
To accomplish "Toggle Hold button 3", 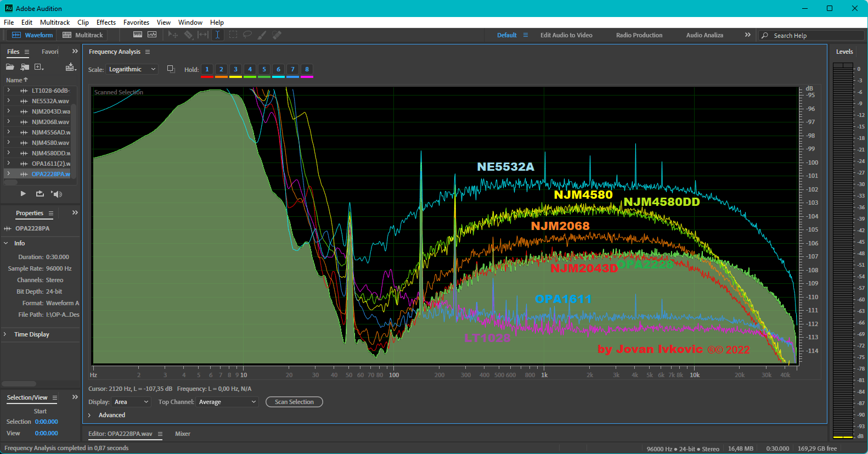I will coord(235,69).
